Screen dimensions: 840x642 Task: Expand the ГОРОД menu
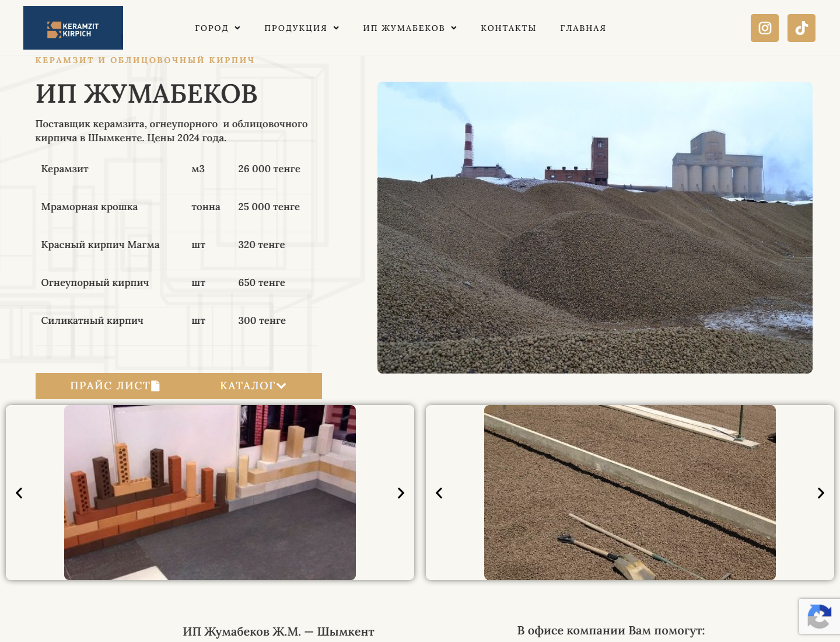click(218, 28)
